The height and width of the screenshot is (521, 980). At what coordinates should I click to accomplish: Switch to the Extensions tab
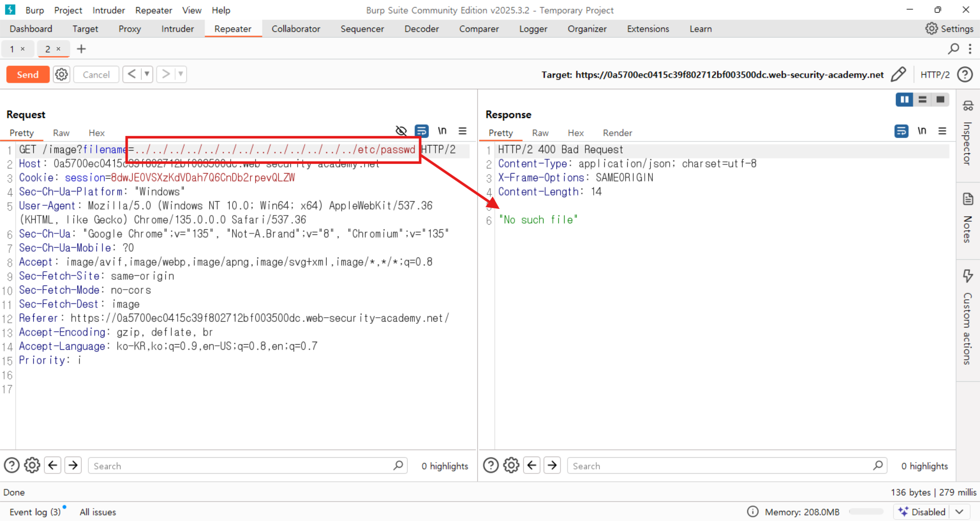[x=648, y=29]
